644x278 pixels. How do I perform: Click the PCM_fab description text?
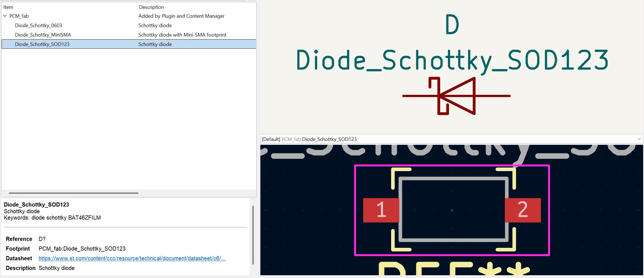coord(181,16)
